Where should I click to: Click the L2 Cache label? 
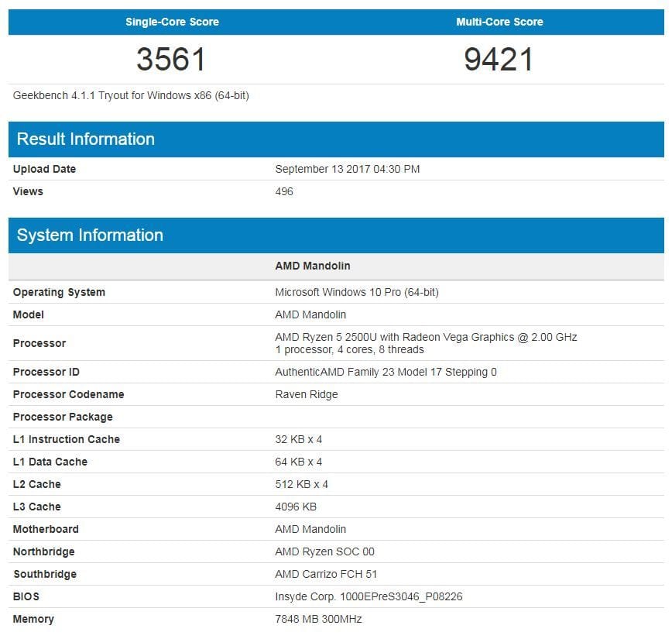(x=36, y=484)
